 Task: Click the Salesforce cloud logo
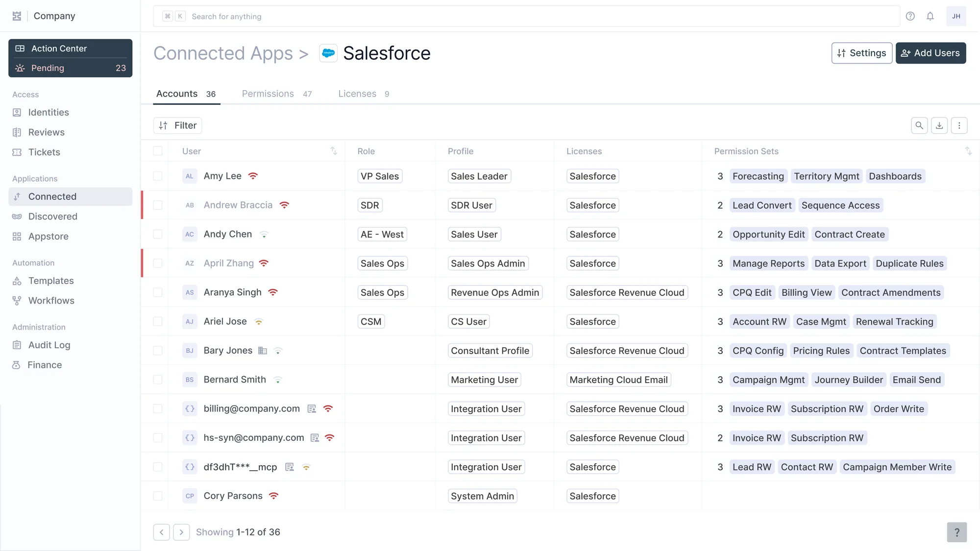[x=328, y=53]
